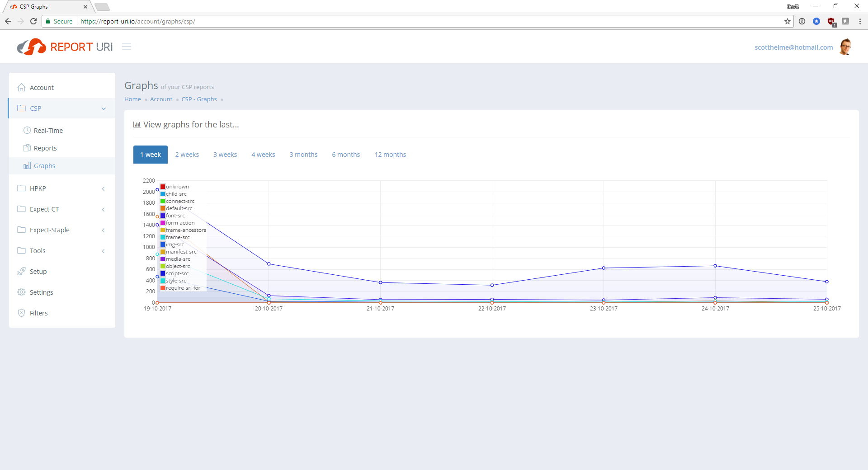Toggle the img-src legend entry

pos(174,244)
